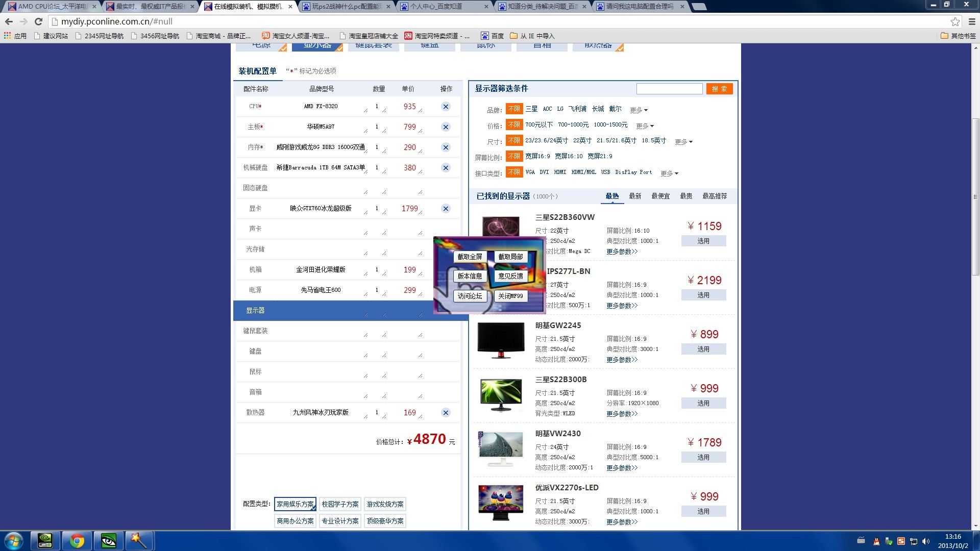Open 百度 bookmark
This screenshot has width=980, height=551.
pyautogui.click(x=492, y=36)
